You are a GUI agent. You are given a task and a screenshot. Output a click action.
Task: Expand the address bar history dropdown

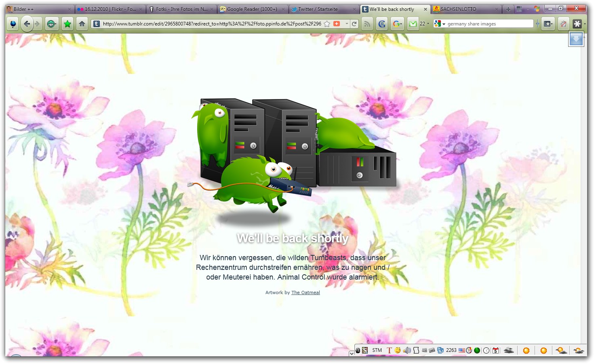click(347, 24)
